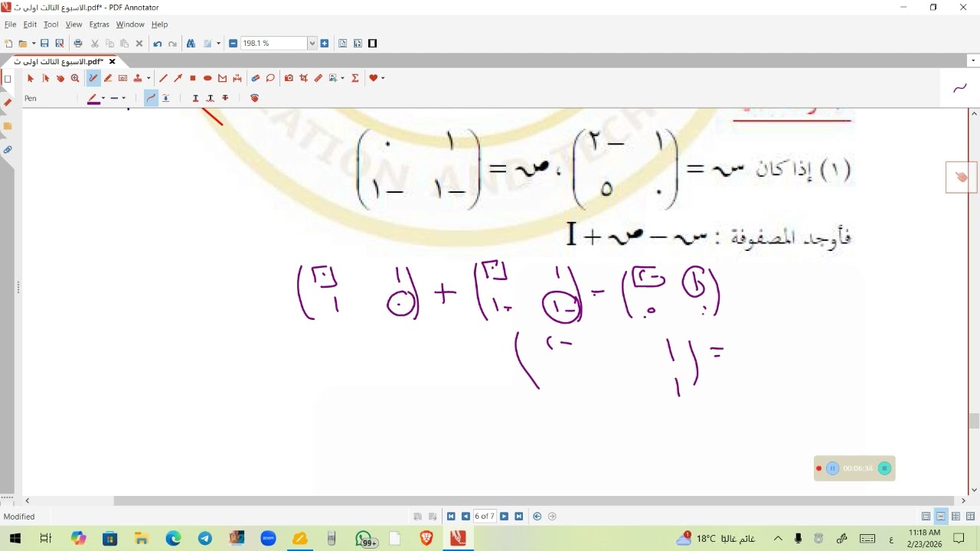
Task: Click the pen color swatch
Action: (93, 98)
